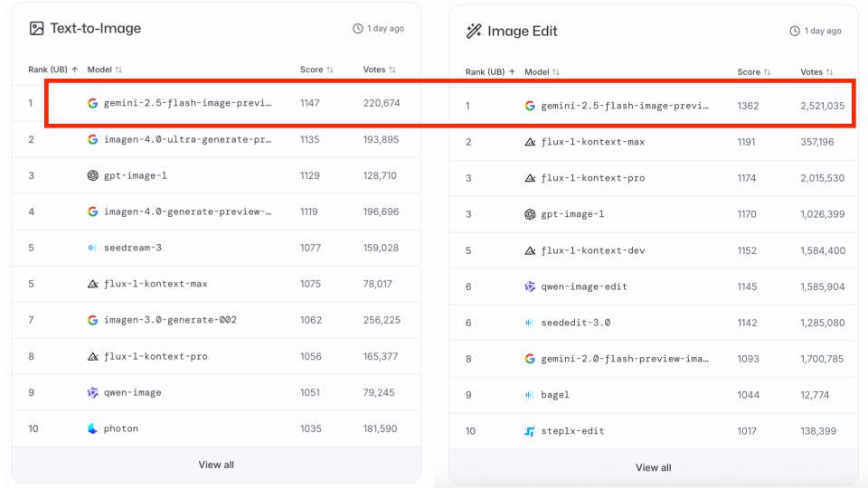868x488 pixels.
Task: Click votes 138,399 in step1x-edit row
Action: 818,431
